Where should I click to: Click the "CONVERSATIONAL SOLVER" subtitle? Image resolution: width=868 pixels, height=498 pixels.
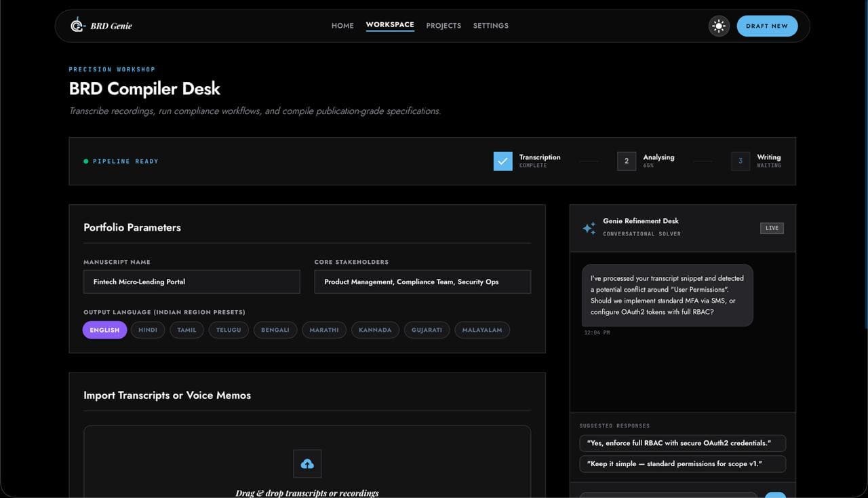click(x=642, y=234)
